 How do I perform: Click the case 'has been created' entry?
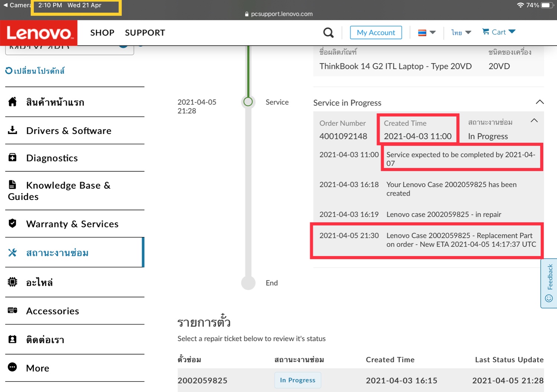coord(452,189)
